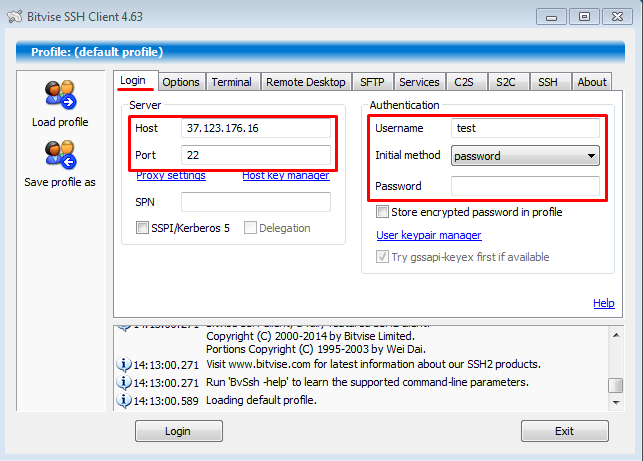Viewport: 643px width, 461px height.
Task: Open the SFTP tab
Action: click(x=372, y=82)
